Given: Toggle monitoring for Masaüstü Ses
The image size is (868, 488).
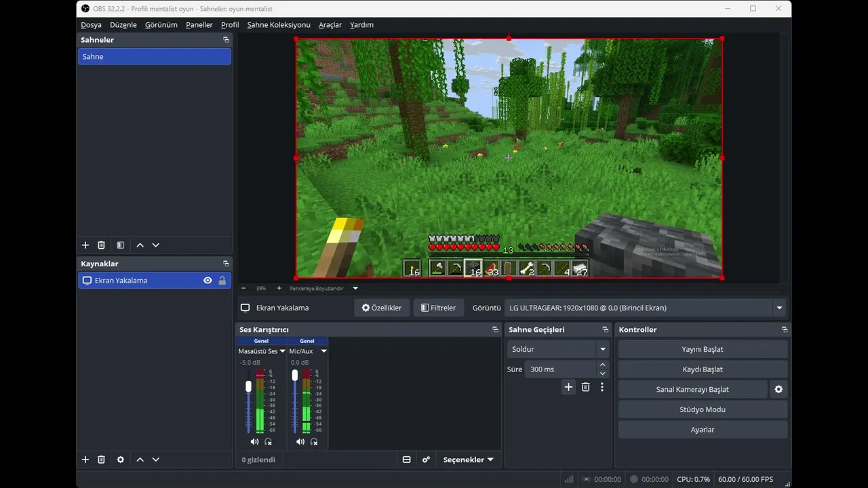Looking at the screenshot, I should 268,442.
